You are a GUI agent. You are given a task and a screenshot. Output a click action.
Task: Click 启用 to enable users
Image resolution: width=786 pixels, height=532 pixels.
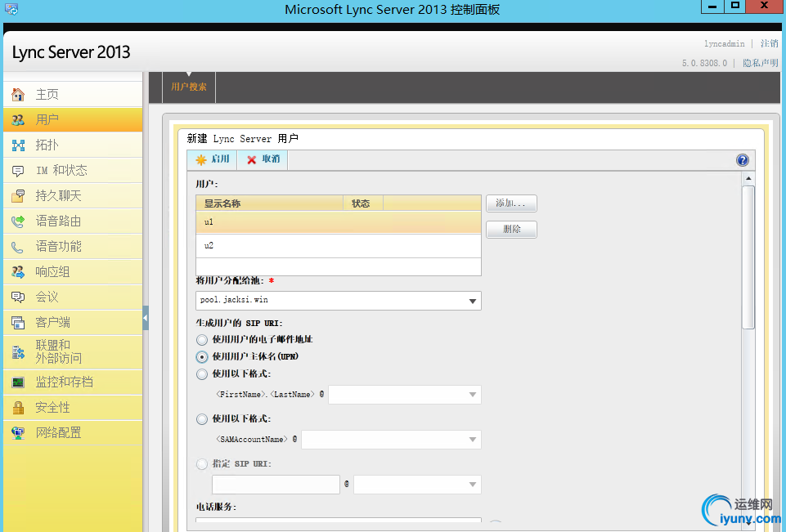coord(212,160)
